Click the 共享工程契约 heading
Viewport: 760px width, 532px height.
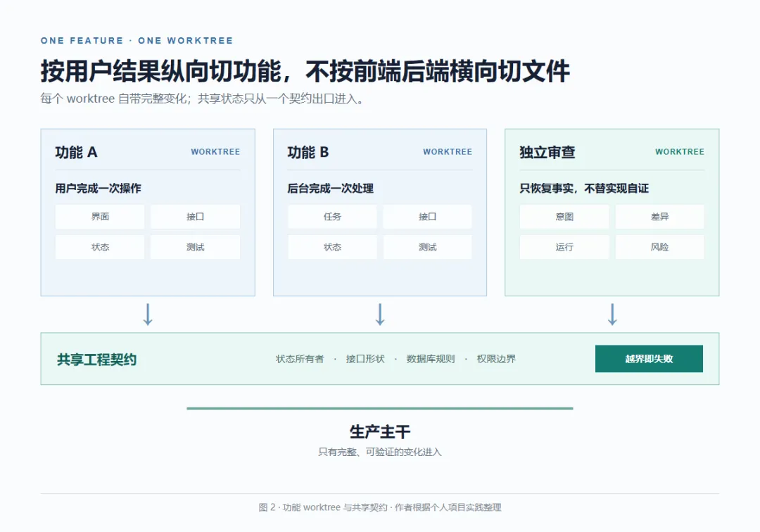96,360
